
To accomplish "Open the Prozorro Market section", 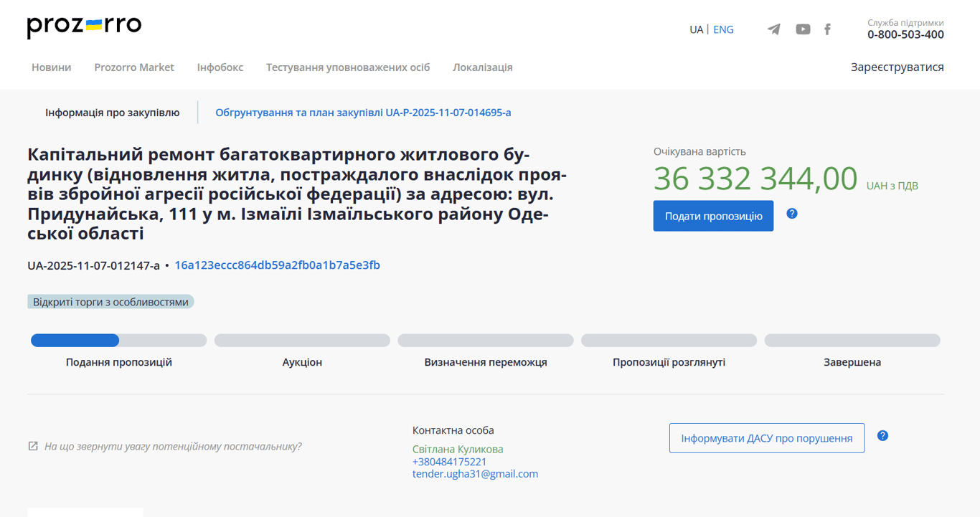I will click(x=134, y=67).
